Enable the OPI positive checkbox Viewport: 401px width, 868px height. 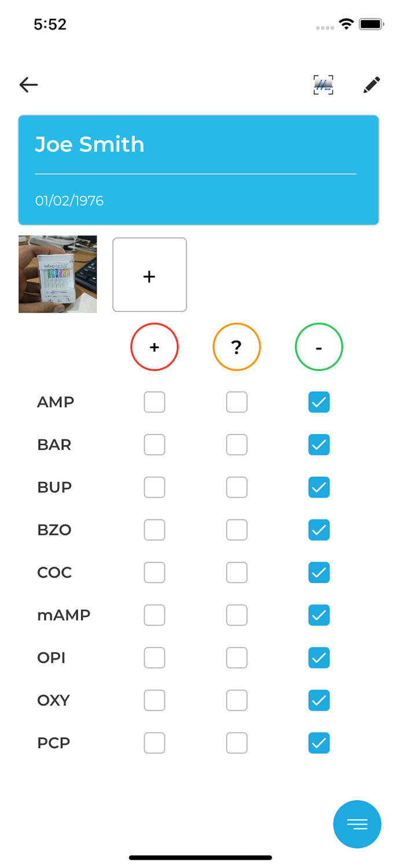pos(154,657)
